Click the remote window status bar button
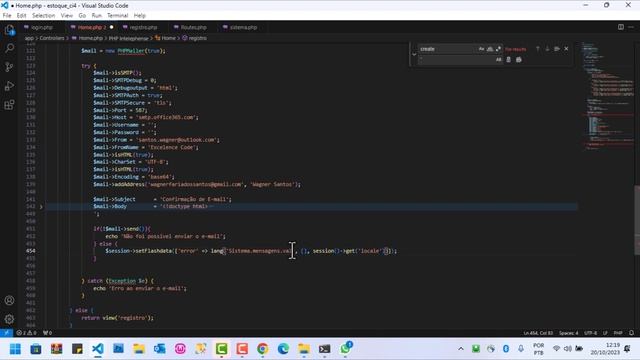This screenshot has width=640, height=360. 6,333
